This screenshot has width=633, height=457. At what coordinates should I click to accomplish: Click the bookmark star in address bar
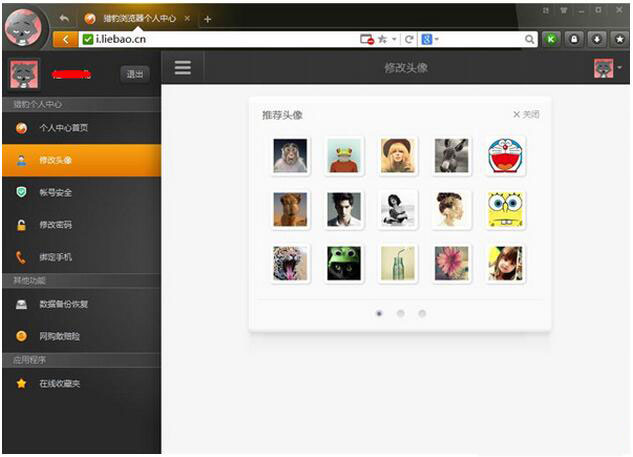point(383,39)
